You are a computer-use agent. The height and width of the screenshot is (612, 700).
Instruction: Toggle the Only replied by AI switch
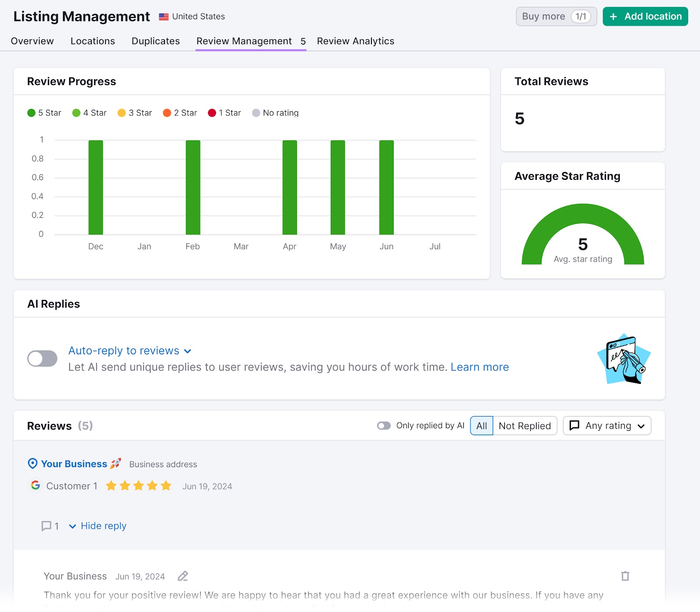(384, 425)
